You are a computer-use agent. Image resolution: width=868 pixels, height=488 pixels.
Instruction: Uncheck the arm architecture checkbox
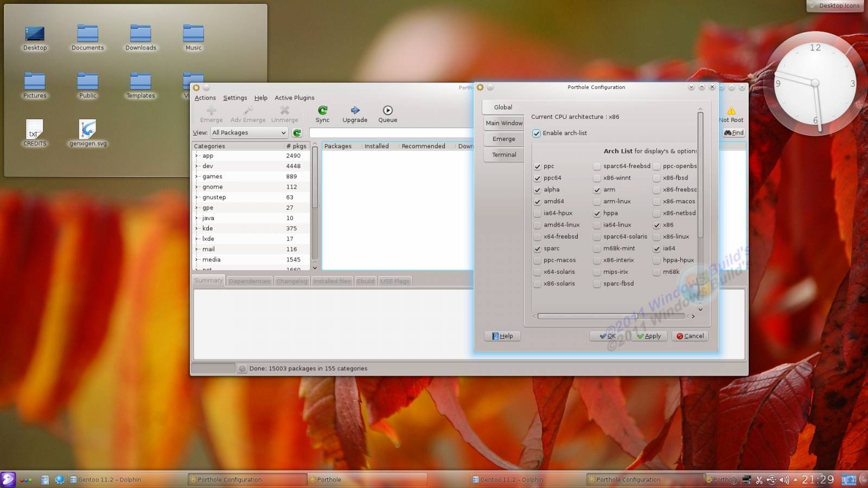pyautogui.click(x=597, y=190)
